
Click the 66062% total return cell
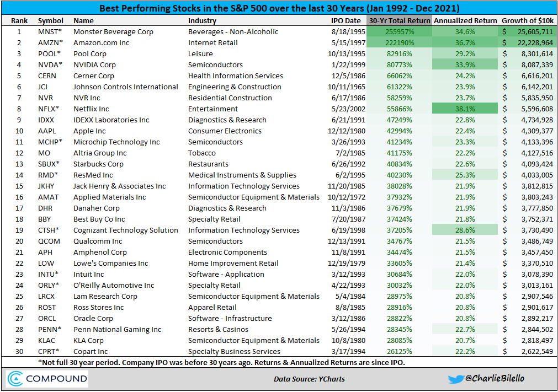pos(399,76)
